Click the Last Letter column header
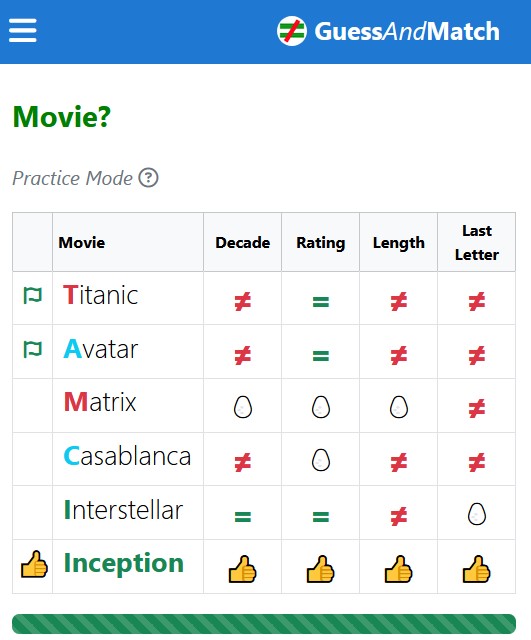Screen dimensions: 531x640 [x=477, y=242]
